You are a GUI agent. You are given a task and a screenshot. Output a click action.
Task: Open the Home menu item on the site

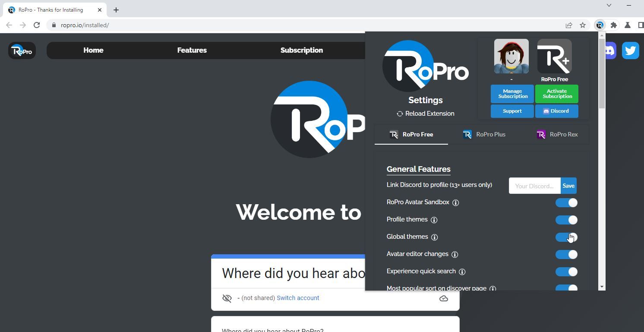click(93, 50)
